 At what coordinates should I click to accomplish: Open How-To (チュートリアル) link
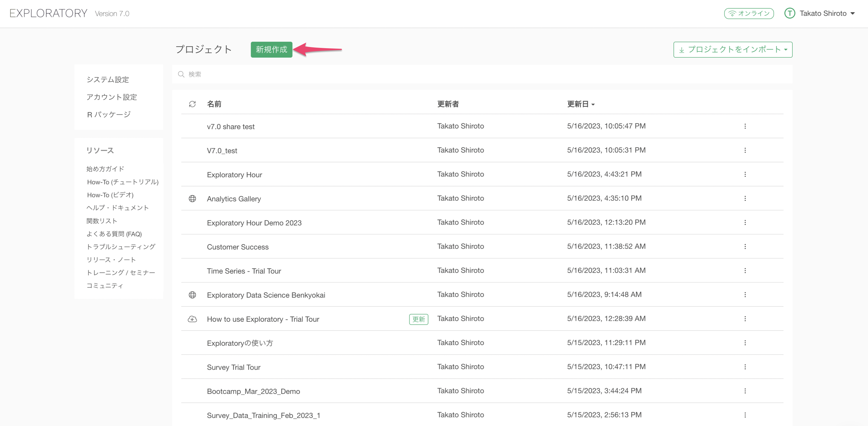[x=123, y=182]
